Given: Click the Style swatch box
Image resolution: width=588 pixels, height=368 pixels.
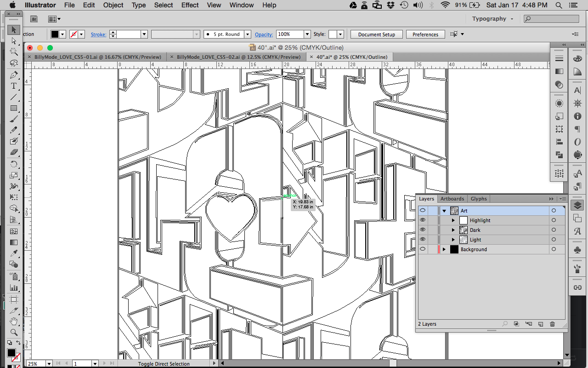Looking at the screenshot, I should tap(332, 34).
